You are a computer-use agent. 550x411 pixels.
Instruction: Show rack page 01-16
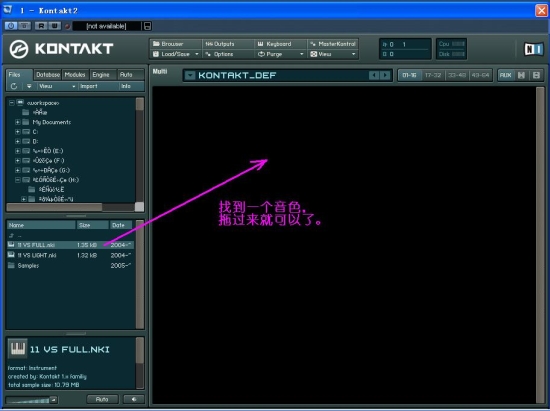pos(409,75)
